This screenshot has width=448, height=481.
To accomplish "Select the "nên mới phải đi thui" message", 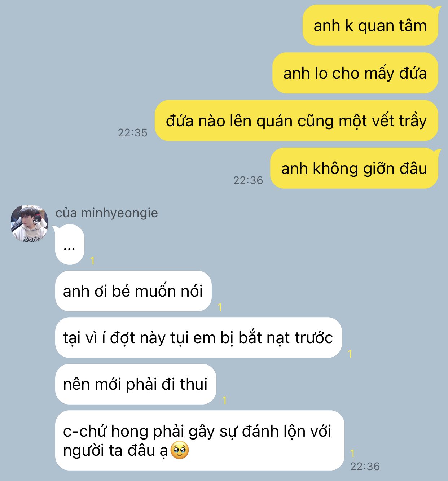I will pyautogui.click(x=136, y=384).
